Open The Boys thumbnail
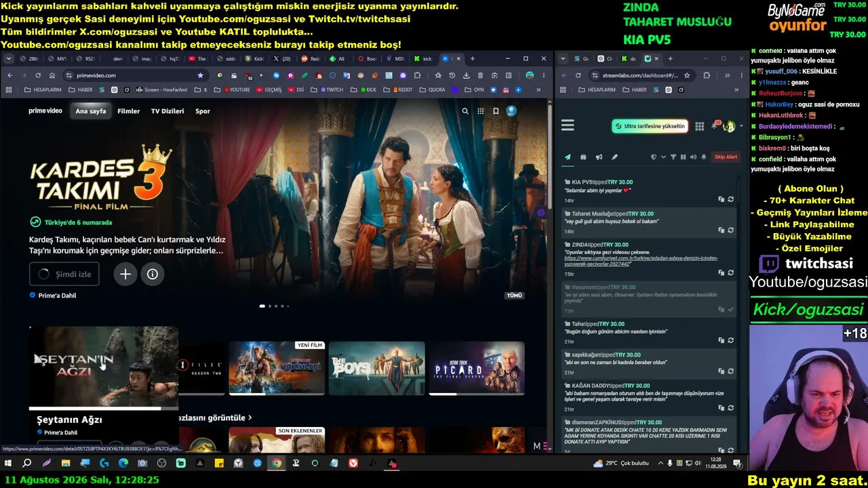Screen dimensions: 868x488 (376, 368)
